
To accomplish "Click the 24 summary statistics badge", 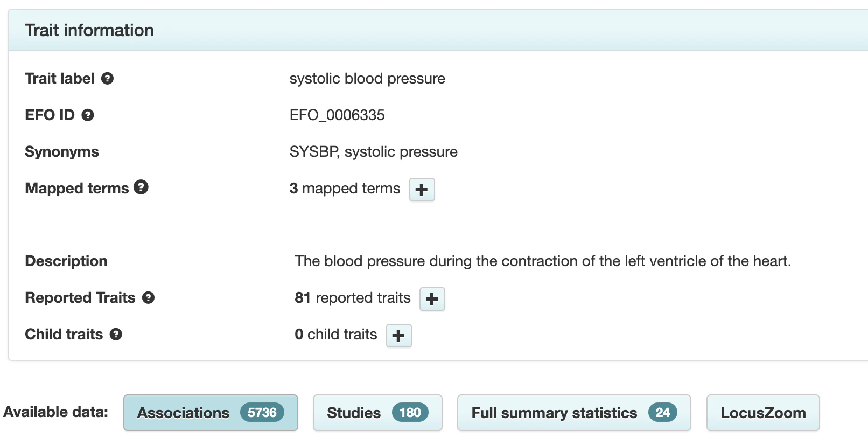I will coord(662,413).
